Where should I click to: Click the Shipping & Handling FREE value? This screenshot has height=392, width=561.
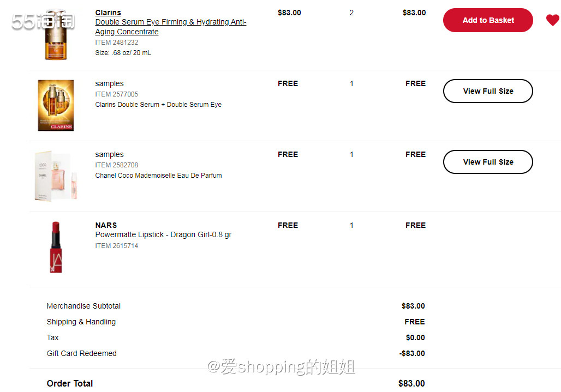click(414, 322)
